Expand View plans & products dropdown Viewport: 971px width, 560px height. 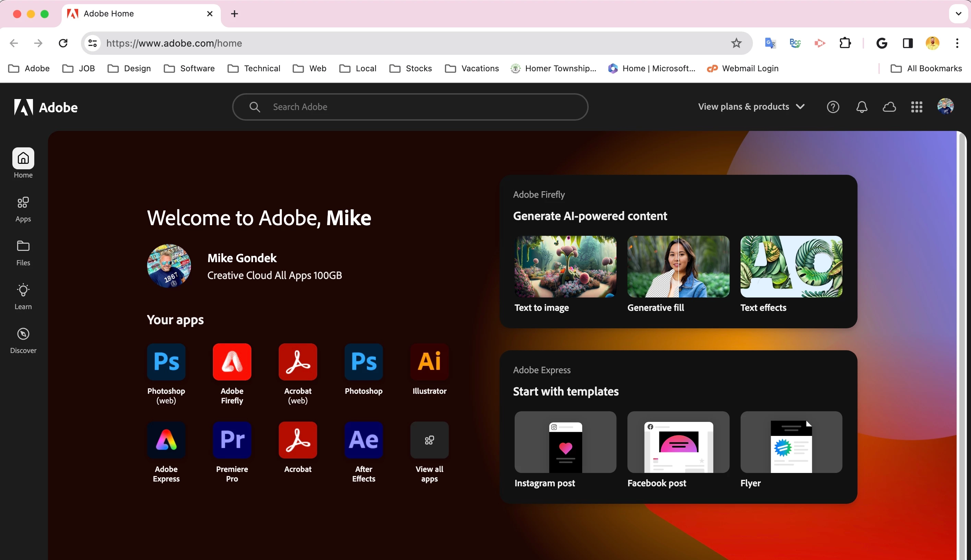point(751,107)
